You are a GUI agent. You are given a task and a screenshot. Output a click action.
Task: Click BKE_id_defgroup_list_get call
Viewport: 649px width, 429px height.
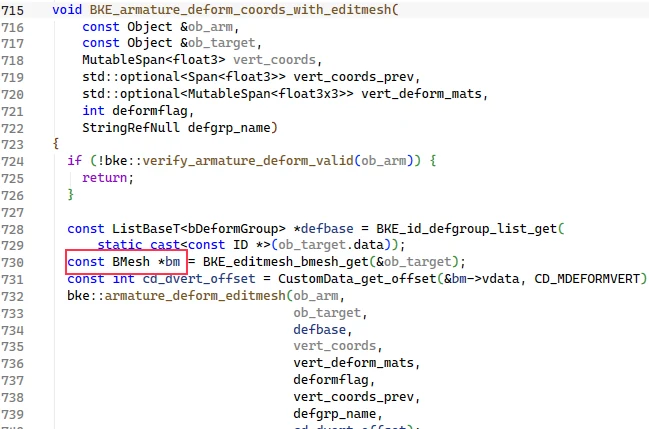(x=466, y=229)
